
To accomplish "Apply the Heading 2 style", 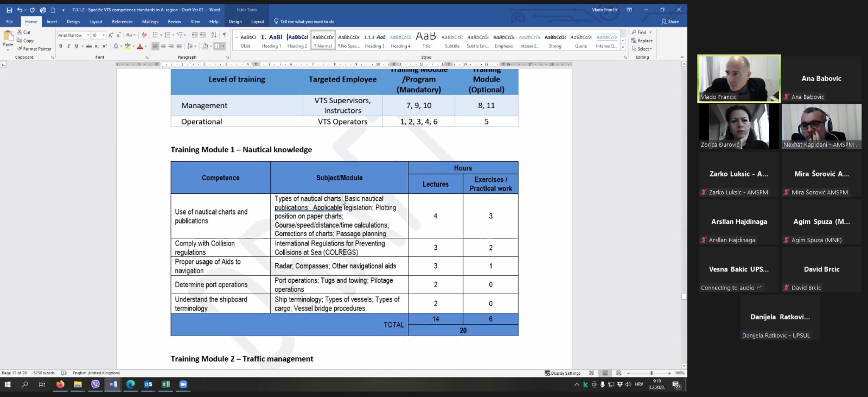I will click(297, 41).
